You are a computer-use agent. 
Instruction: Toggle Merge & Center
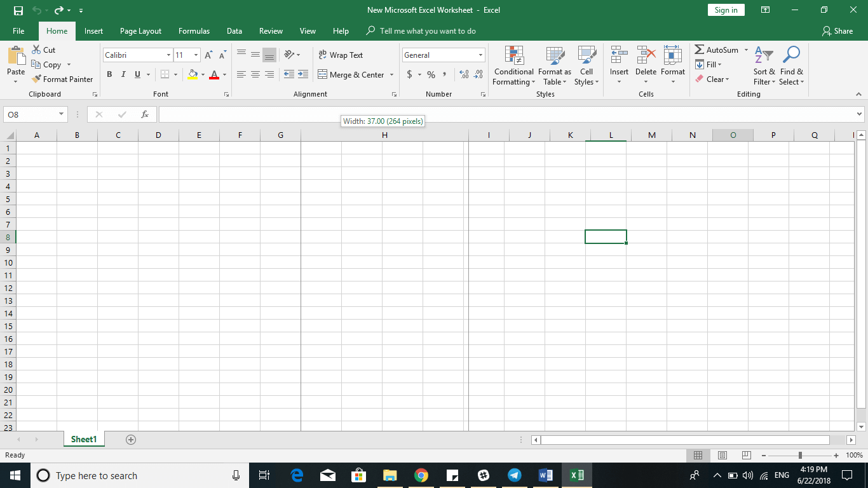click(x=351, y=74)
